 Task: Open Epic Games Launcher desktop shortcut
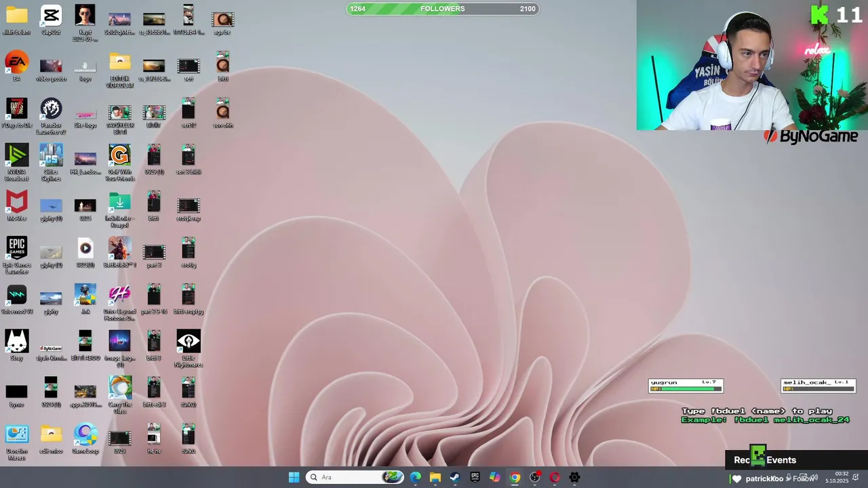click(x=16, y=256)
